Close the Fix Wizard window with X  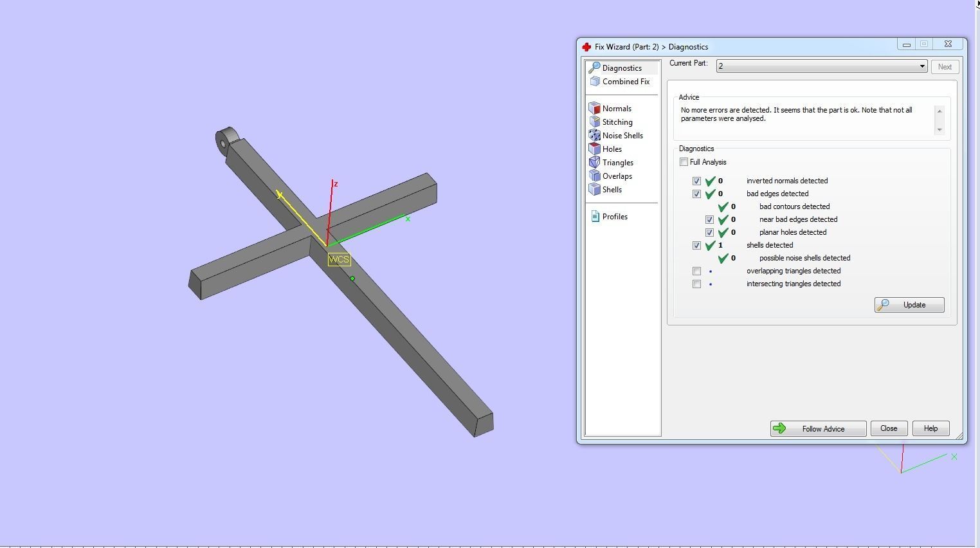click(948, 44)
